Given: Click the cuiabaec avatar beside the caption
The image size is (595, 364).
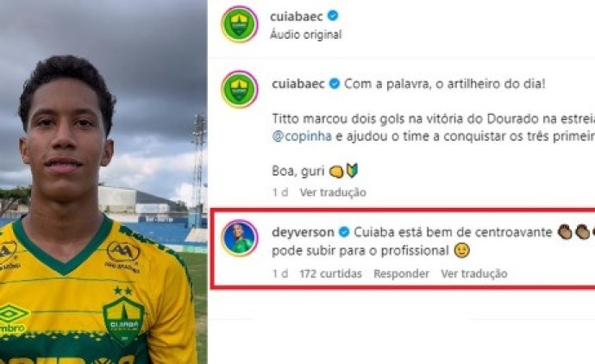Looking at the screenshot, I should pos(240,89).
